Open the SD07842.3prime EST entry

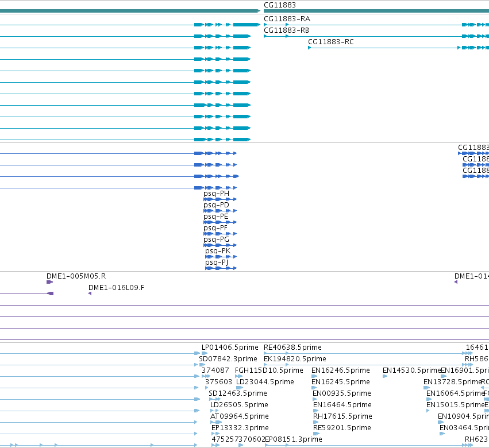tap(228, 359)
